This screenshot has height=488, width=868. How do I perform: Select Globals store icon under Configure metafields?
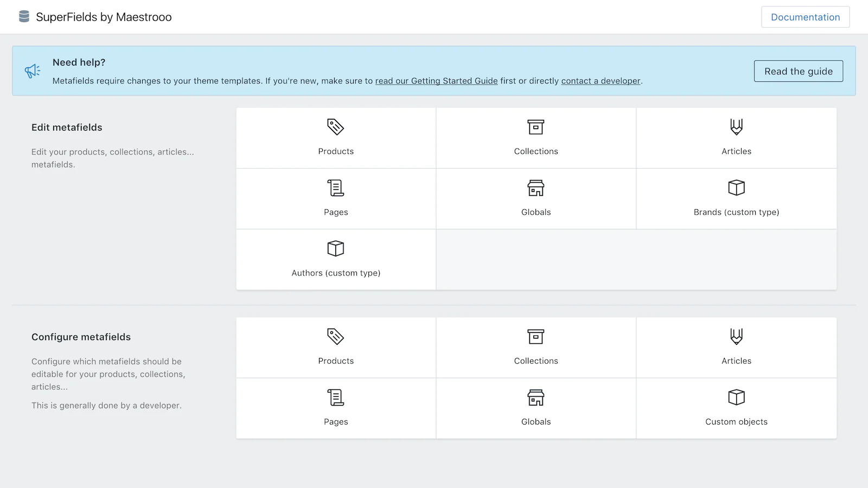536,397
